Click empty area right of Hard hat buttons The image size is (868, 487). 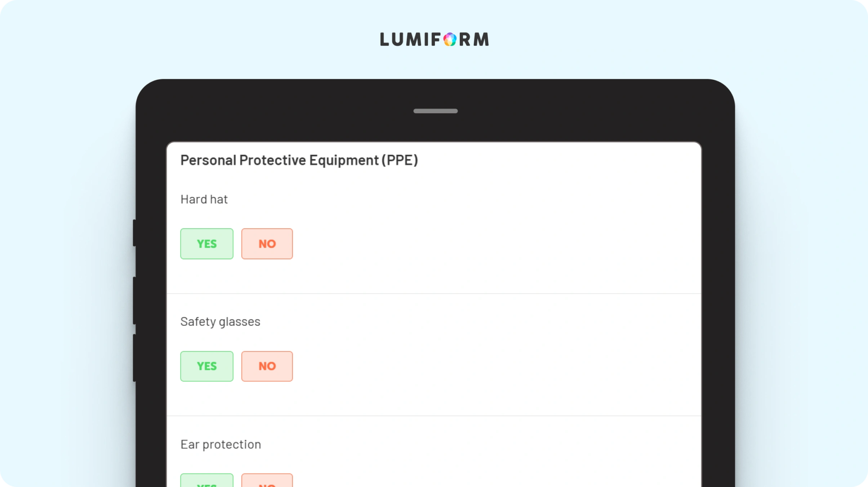tap(496, 244)
